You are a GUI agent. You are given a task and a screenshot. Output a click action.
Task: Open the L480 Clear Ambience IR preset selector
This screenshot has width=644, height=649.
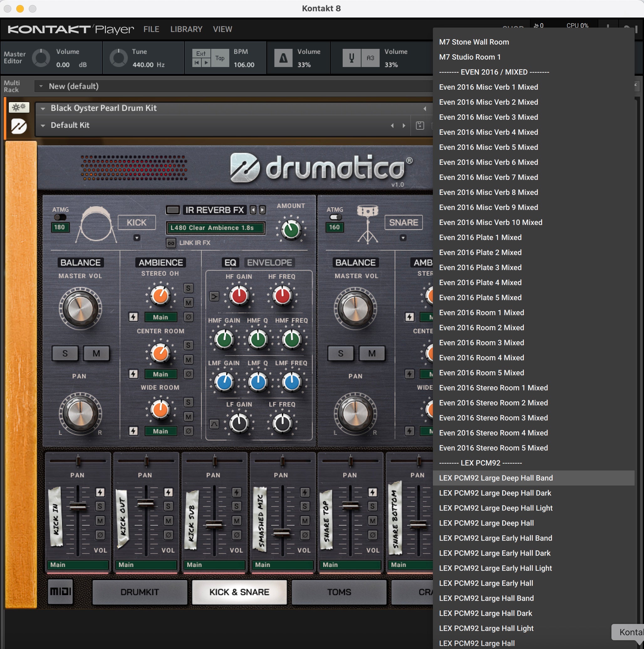click(x=216, y=228)
